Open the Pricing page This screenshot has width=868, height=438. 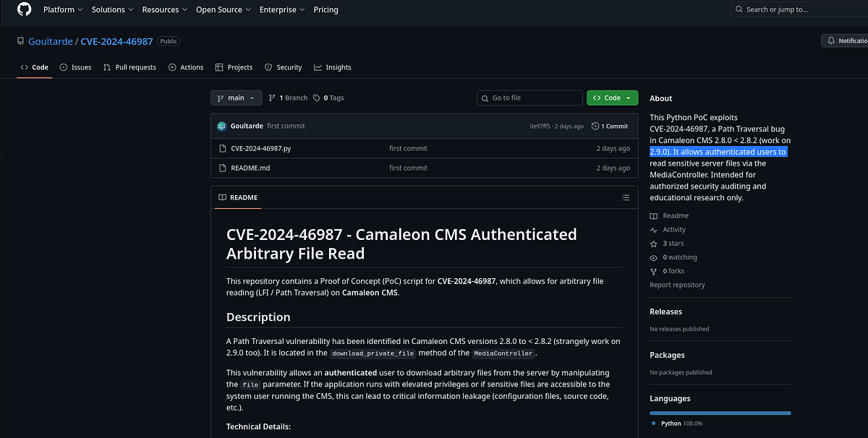tap(325, 9)
